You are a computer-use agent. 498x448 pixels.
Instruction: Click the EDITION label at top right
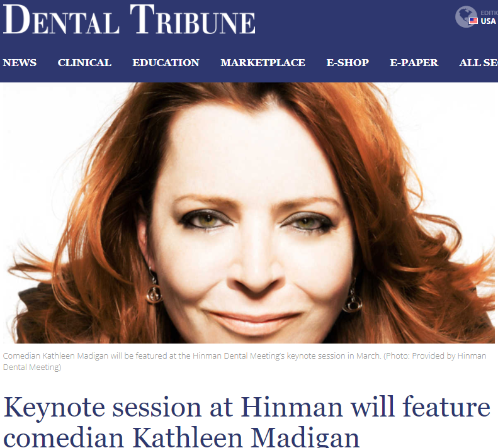[x=489, y=13]
